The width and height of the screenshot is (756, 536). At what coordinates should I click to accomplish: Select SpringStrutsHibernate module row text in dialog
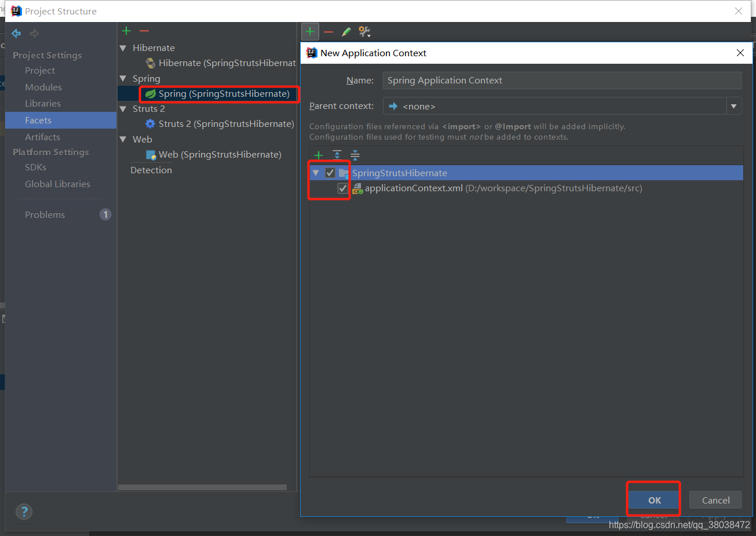point(400,173)
